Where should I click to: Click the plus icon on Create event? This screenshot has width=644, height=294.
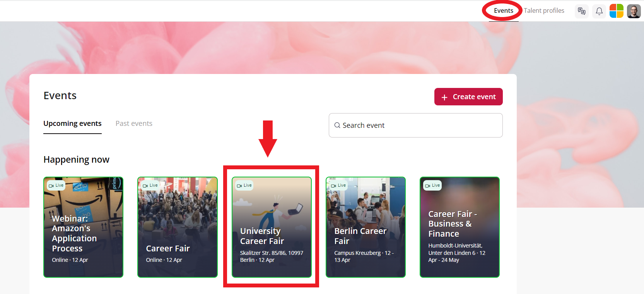pyautogui.click(x=444, y=97)
